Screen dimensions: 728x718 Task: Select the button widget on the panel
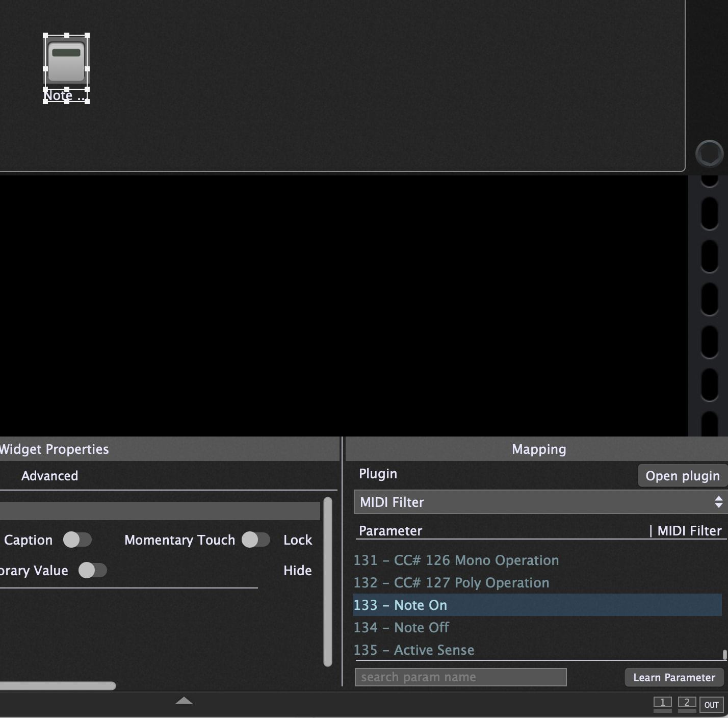coord(66,62)
